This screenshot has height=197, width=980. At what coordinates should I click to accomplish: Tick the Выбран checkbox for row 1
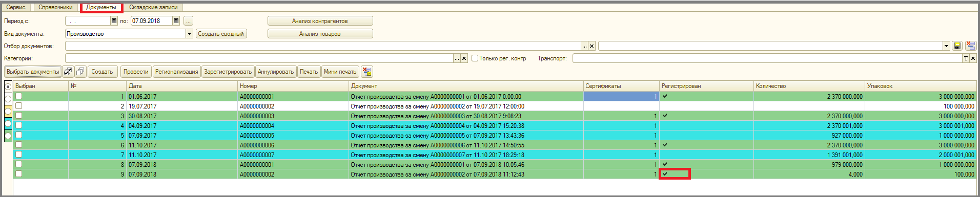coord(19,96)
